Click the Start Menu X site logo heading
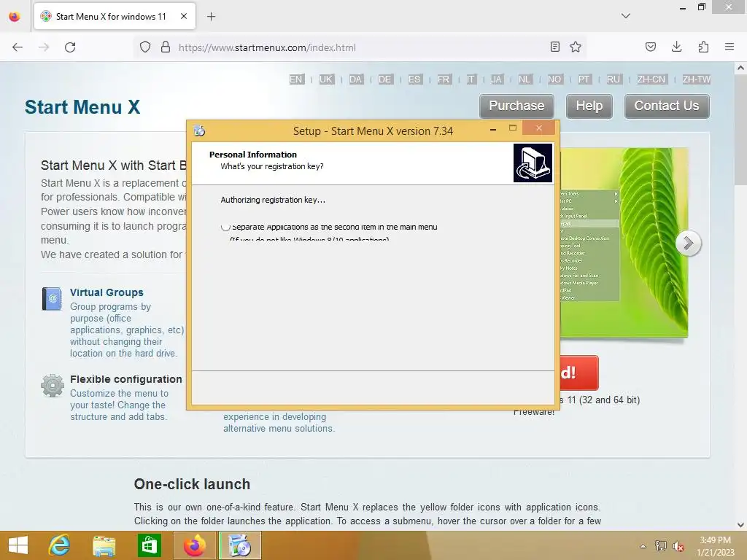This screenshot has height=560, width=747. [82, 107]
